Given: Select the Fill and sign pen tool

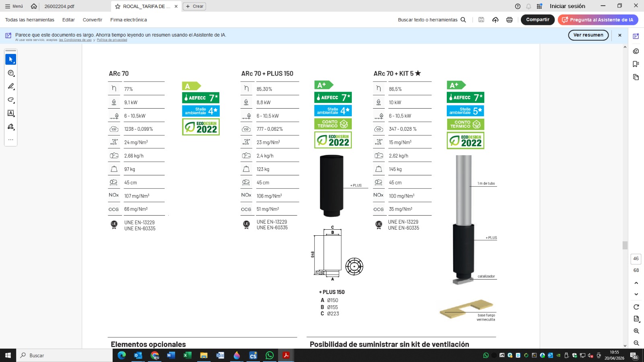Looking at the screenshot, I should pyautogui.click(x=11, y=127).
